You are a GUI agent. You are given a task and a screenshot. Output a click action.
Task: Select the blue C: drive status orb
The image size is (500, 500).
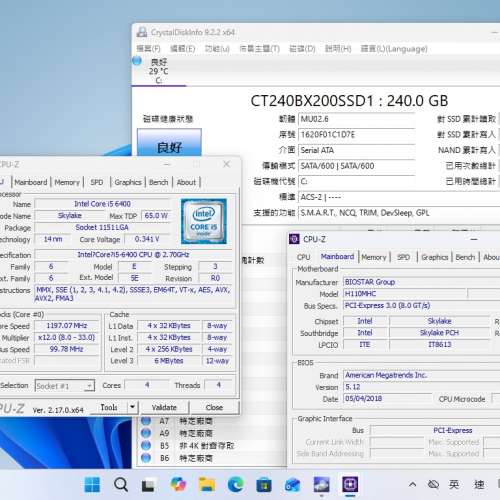point(137,61)
